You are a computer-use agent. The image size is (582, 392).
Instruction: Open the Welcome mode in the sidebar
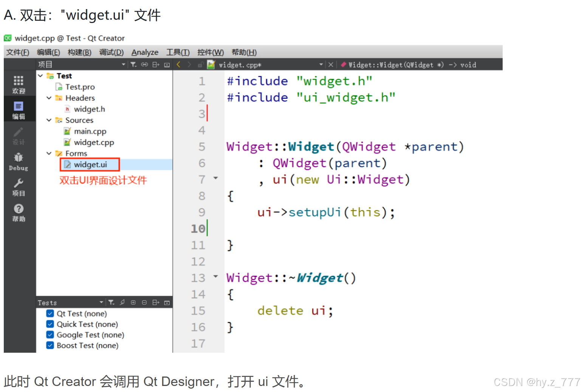19,85
